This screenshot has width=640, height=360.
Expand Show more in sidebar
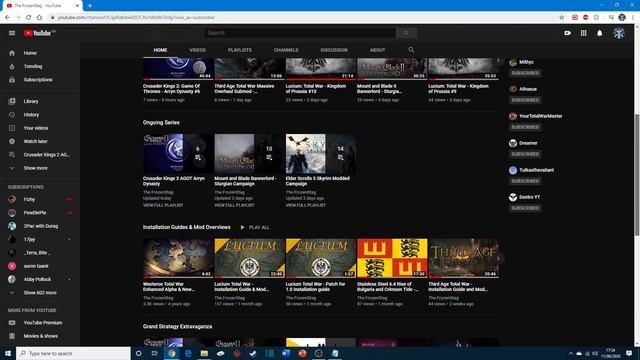pyautogui.click(x=40, y=168)
